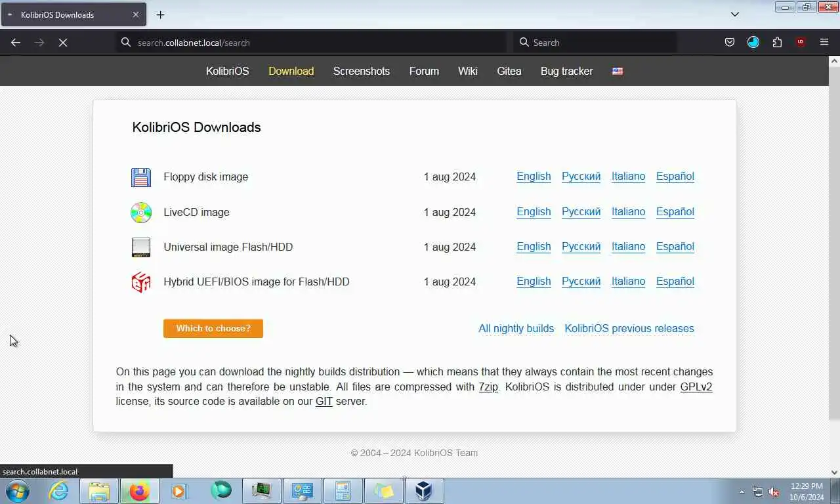The height and width of the screenshot is (504, 840).
Task: Click the uBlock Origin icon
Action: pyautogui.click(x=801, y=42)
